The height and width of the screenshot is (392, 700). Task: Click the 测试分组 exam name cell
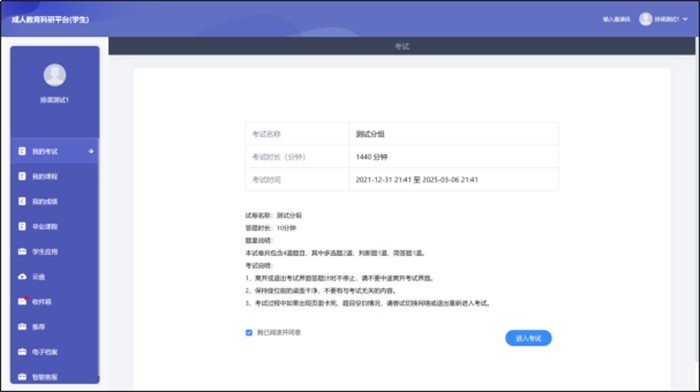click(454, 134)
